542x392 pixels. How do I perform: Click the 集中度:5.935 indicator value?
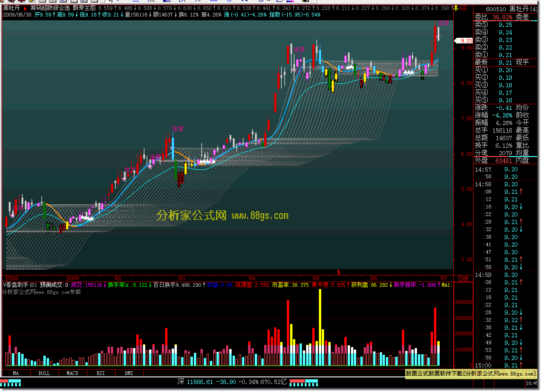[x=331, y=285]
